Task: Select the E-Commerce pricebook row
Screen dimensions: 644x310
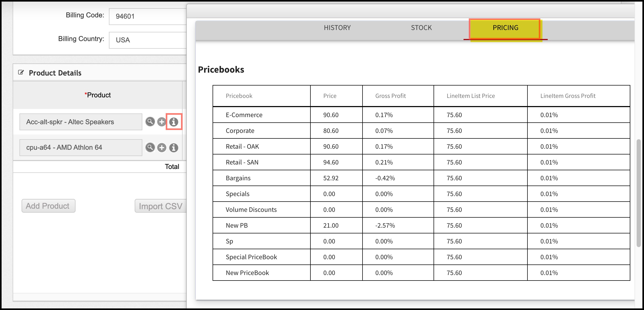Action: (x=244, y=115)
